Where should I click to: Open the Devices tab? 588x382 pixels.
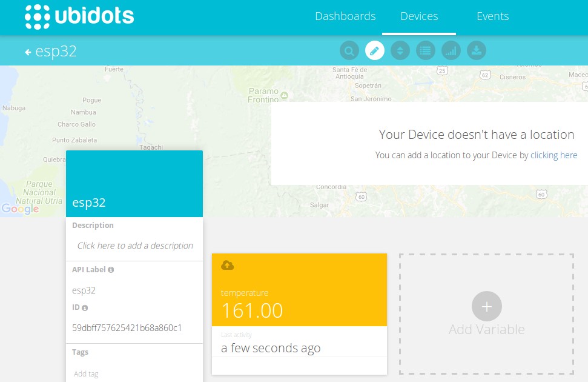click(419, 16)
